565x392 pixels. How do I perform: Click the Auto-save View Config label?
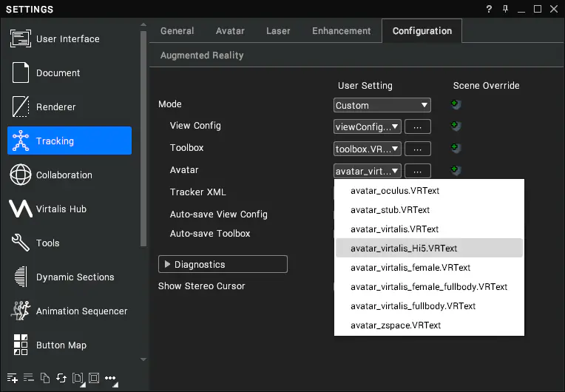click(219, 214)
